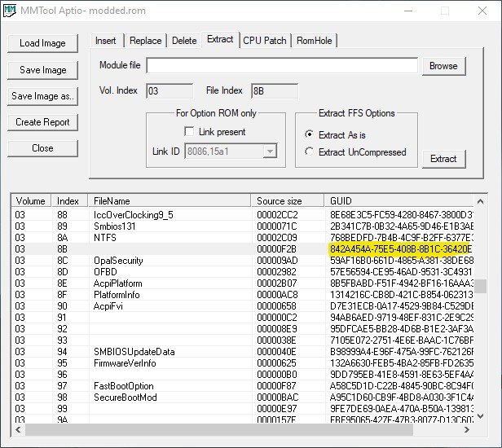This screenshot has height=448, width=502.
Task: Select the Extract tab
Action: pos(220,39)
